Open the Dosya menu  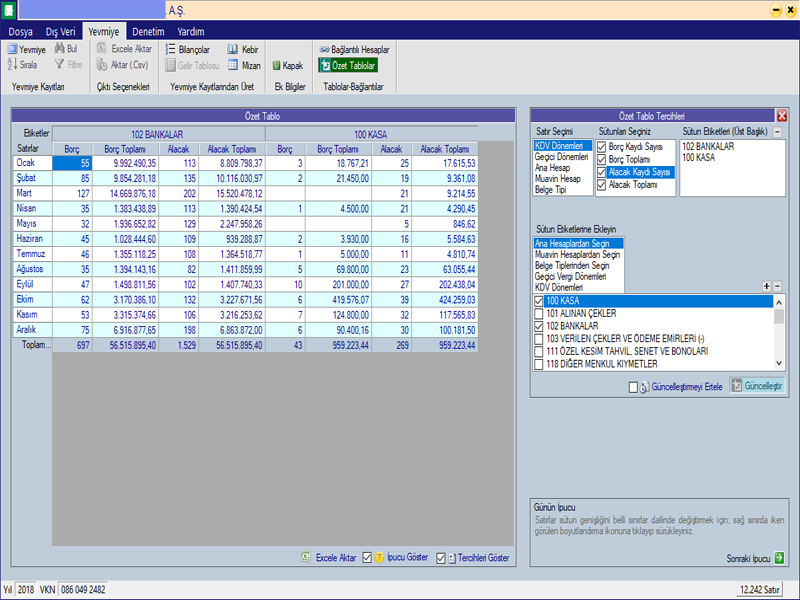click(20, 32)
